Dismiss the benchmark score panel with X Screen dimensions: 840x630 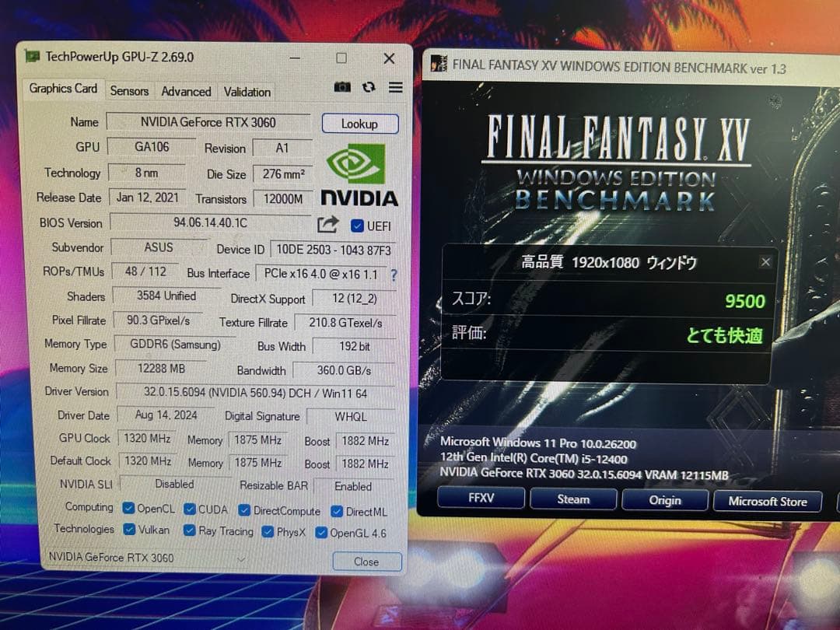[x=765, y=262]
